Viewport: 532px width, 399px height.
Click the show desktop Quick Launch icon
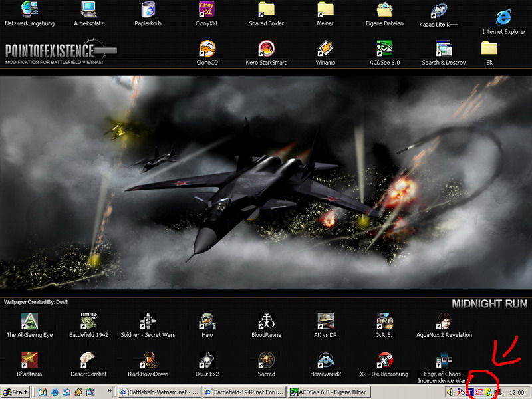click(x=90, y=392)
